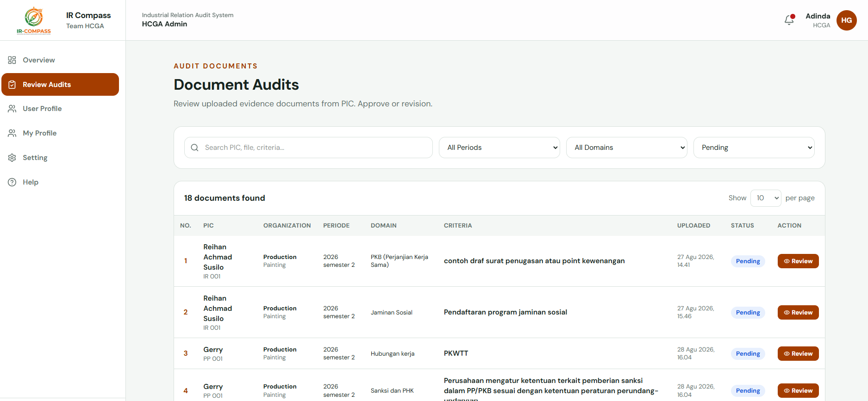
Task: Open the Pending status filter dropdown
Action: click(x=754, y=148)
